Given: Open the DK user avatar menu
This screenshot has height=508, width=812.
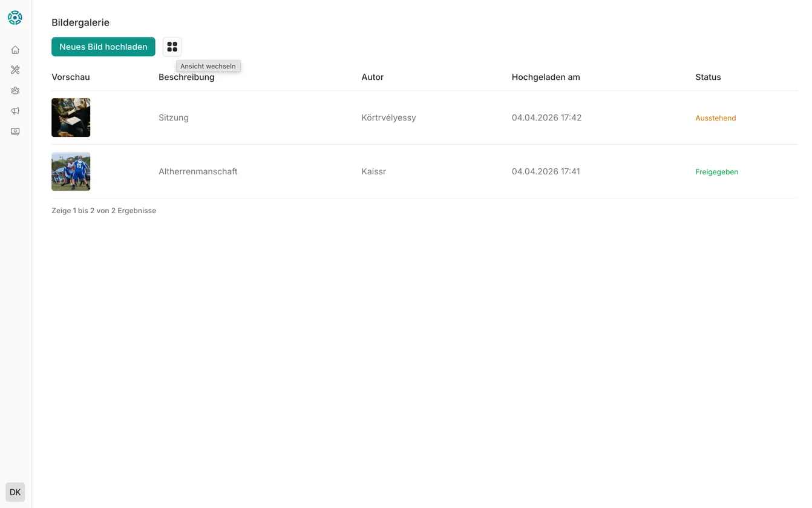Looking at the screenshot, I should 15,492.
